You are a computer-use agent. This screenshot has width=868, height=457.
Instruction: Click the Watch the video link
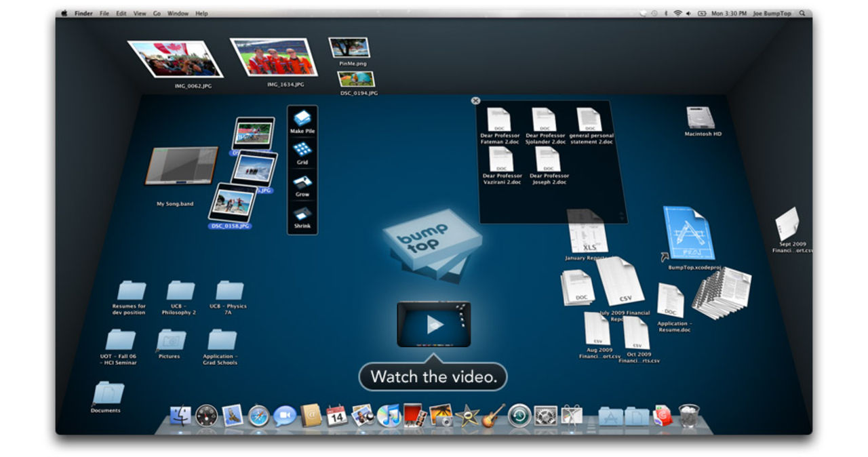coord(433,378)
